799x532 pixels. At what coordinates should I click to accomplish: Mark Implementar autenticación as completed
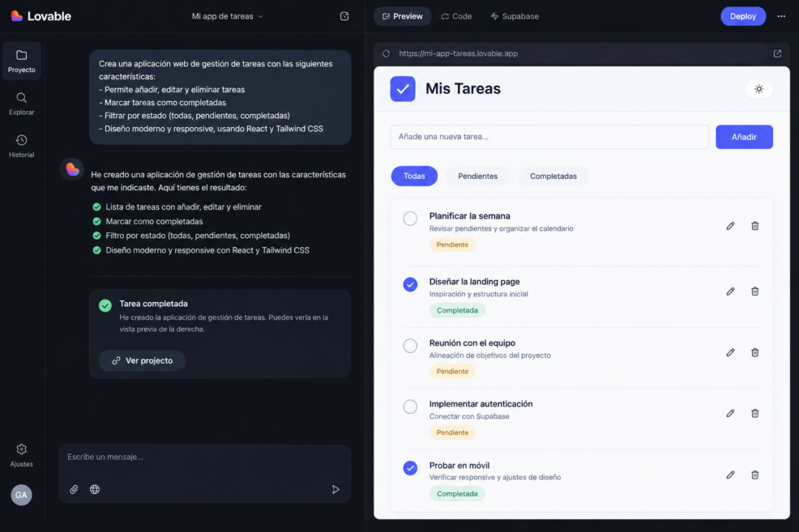click(x=410, y=406)
